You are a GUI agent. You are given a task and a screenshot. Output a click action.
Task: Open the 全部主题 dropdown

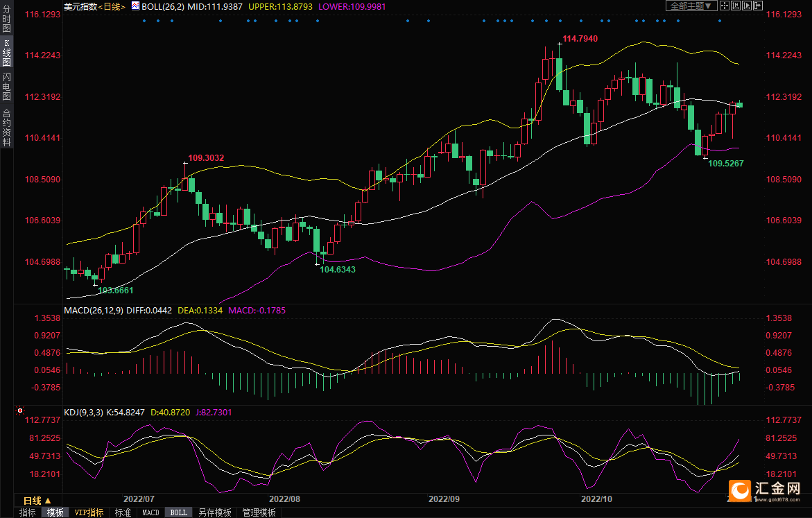tap(691, 6)
